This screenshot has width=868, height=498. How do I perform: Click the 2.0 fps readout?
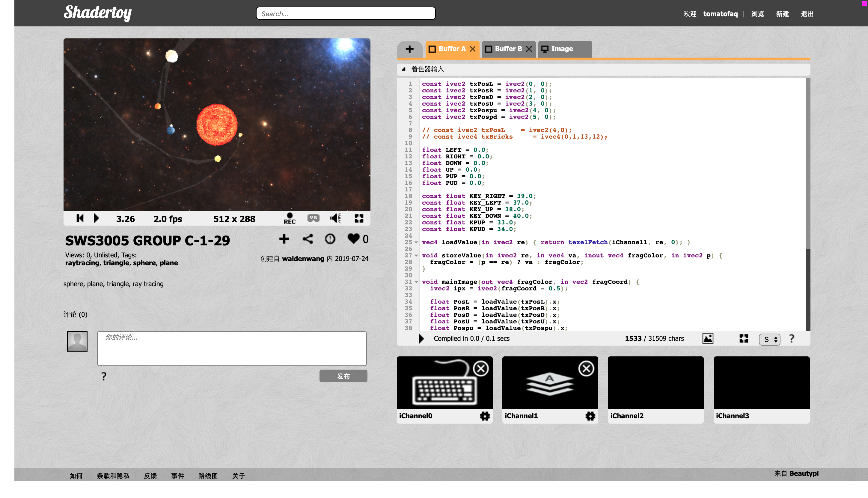168,219
